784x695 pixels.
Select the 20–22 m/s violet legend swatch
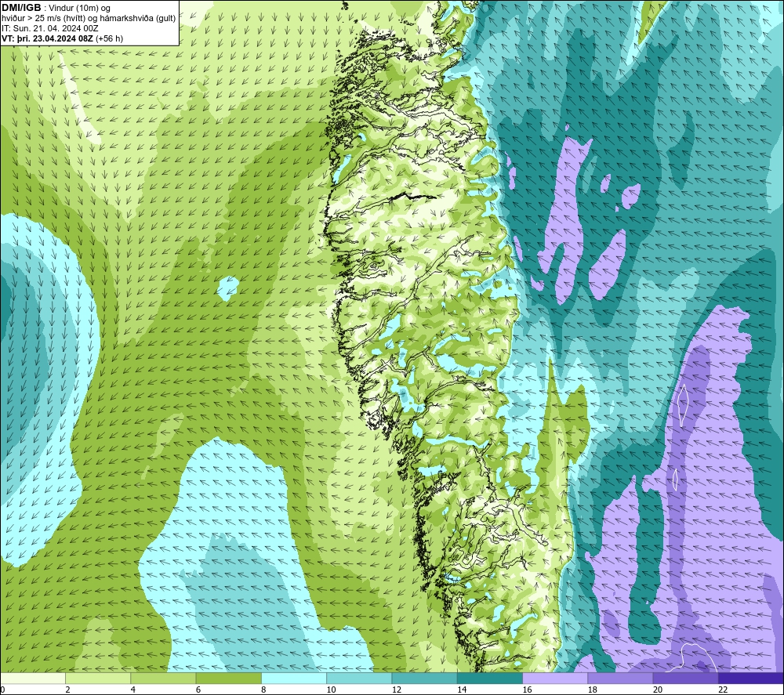tap(685, 678)
